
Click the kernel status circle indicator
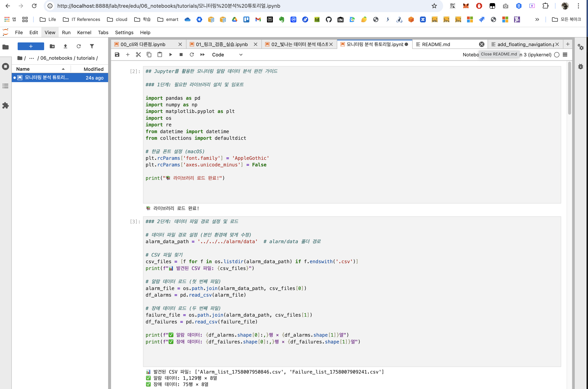click(x=557, y=55)
